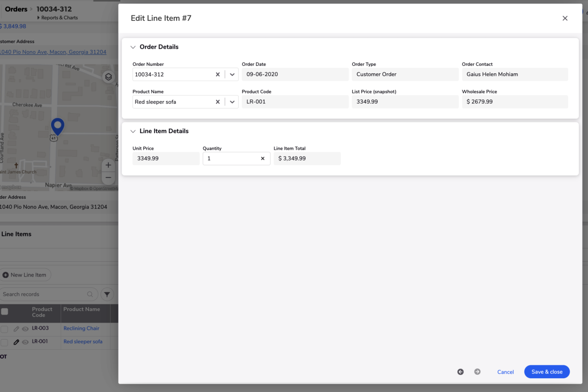Collapse the Order Details section

(x=133, y=47)
